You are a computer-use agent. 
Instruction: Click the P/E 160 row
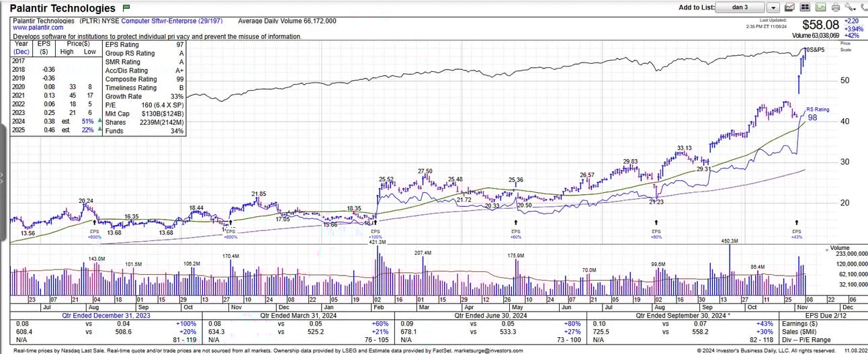point(144,105)
